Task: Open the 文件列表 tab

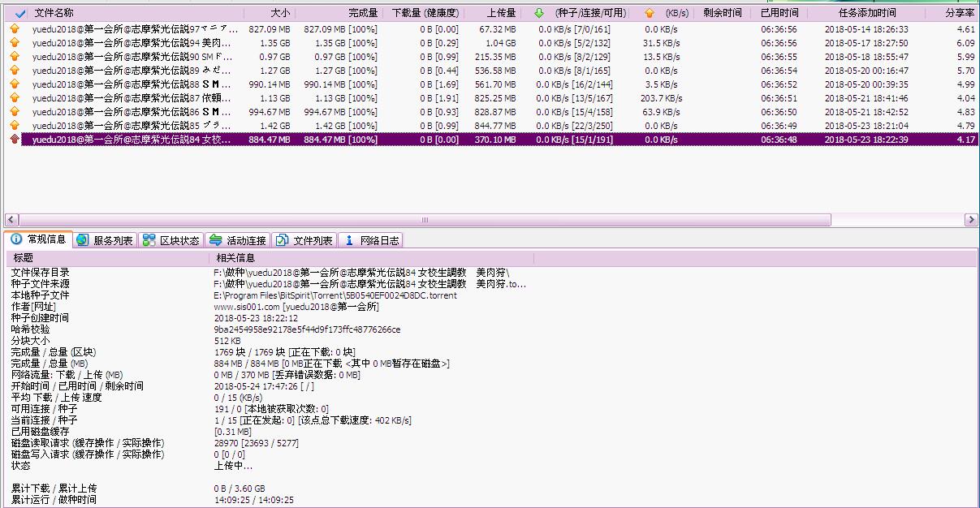Action: [x=304, y=240]
